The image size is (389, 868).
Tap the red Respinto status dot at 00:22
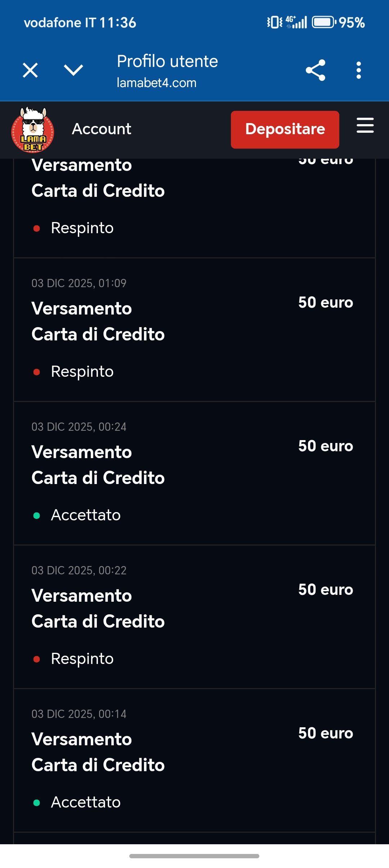(x=36, y=659)
